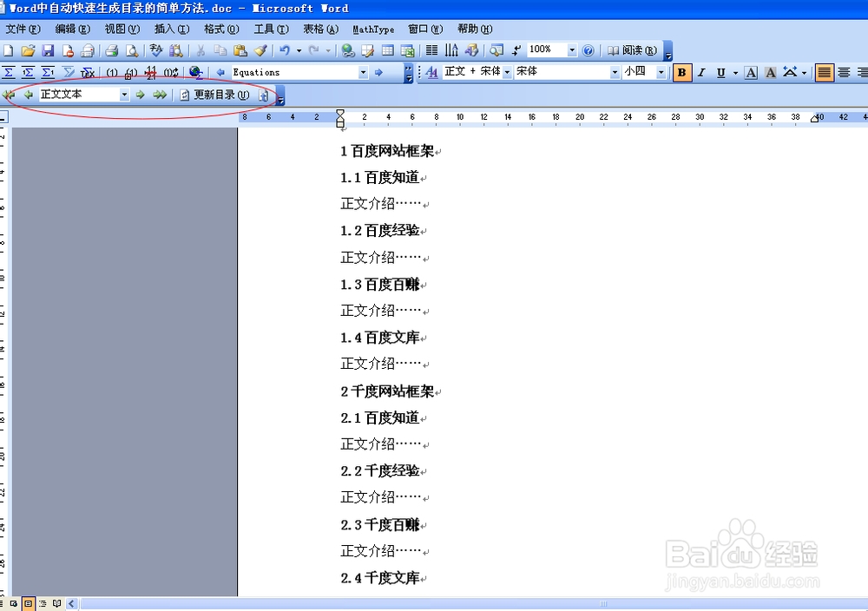
Task: Open character scaling dropdown arrow
Action: click(804, 73)
